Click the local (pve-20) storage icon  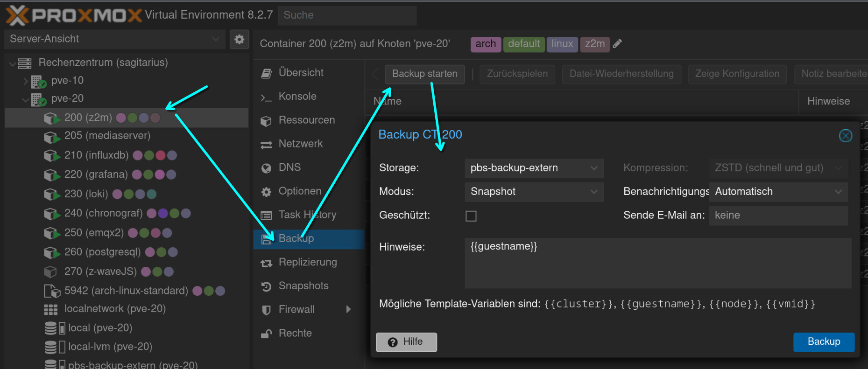pos(55,328)
